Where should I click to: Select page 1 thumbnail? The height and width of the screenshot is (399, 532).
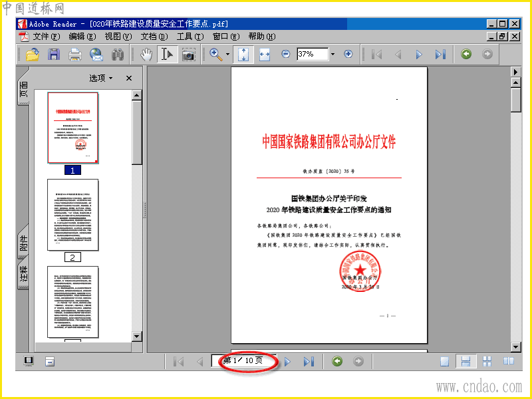coord(73,128)
